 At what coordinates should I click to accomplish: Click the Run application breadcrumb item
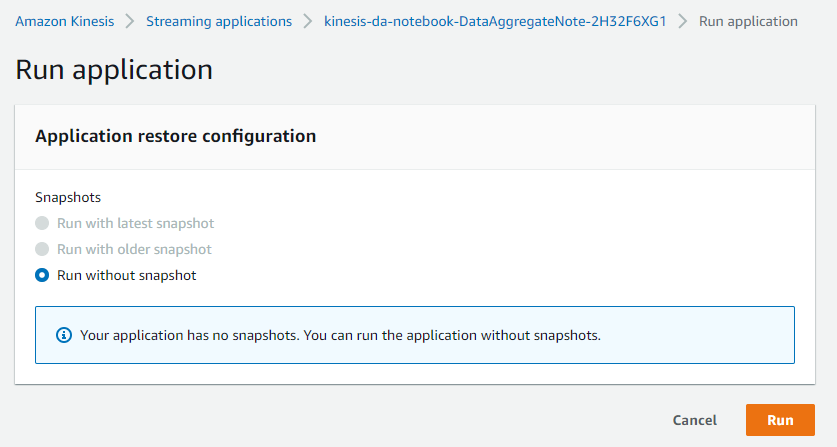pos(748,21)
